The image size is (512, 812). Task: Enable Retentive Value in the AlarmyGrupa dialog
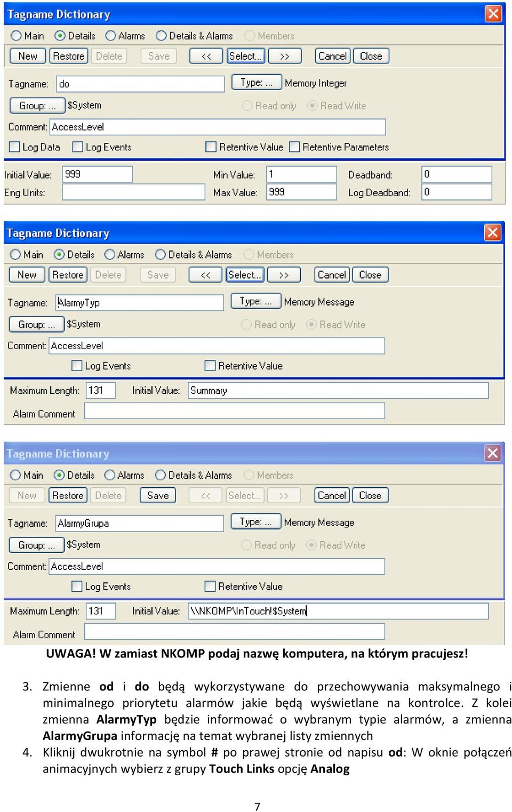210,586
